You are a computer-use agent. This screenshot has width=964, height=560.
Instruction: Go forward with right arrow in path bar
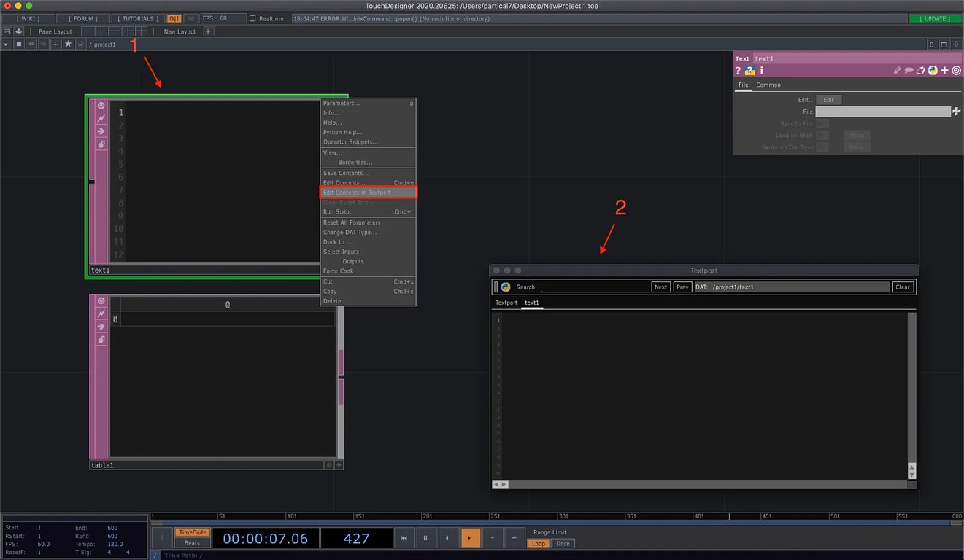[43, 44]
